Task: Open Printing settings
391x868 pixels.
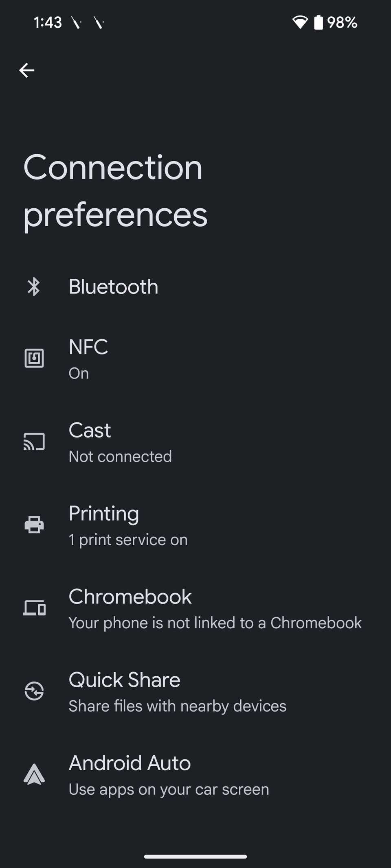Action: (104, 514)
